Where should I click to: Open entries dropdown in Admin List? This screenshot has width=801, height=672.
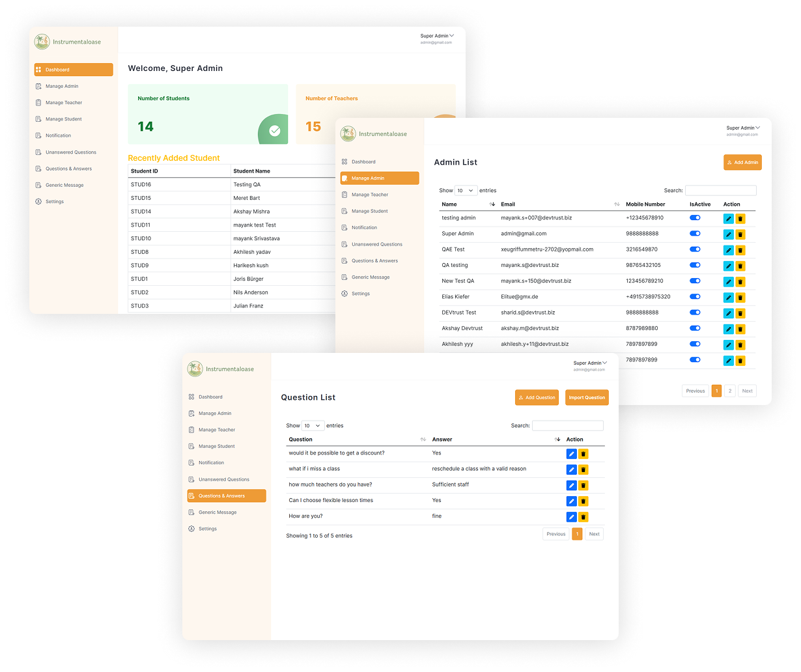[466, 191]
